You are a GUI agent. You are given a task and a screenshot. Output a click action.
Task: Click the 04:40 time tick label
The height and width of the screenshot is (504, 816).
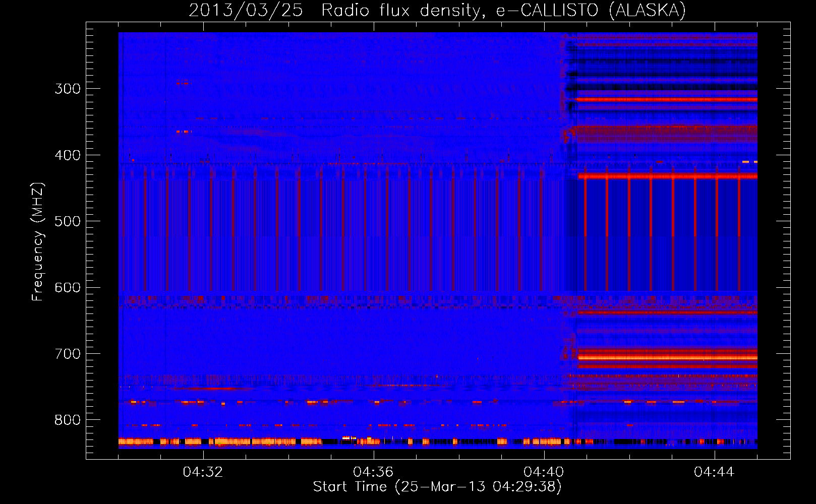[x=544, y=472]
